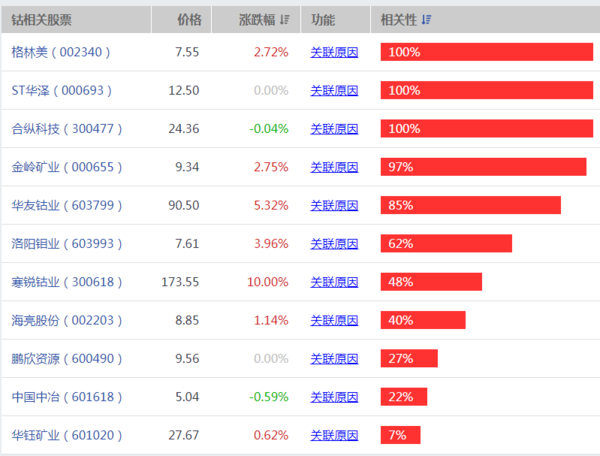Click the 钴相关股票 column header
This screenshot has height=456, width=600.
point(41,20)
